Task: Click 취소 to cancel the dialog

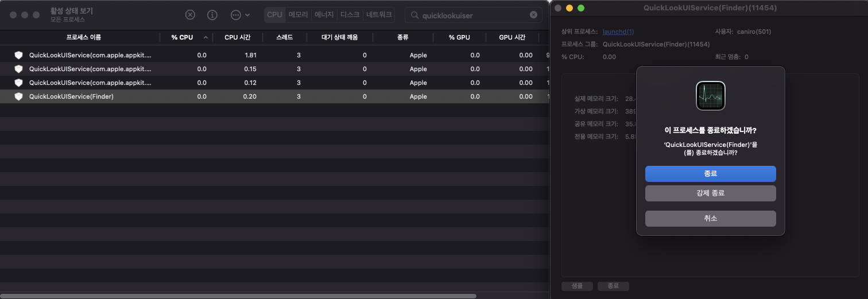Action: coord(710,219)
